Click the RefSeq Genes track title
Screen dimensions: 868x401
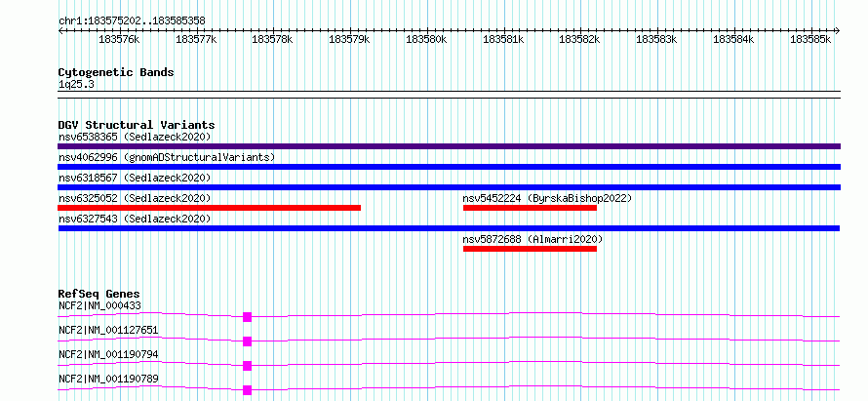coord(99,294)
